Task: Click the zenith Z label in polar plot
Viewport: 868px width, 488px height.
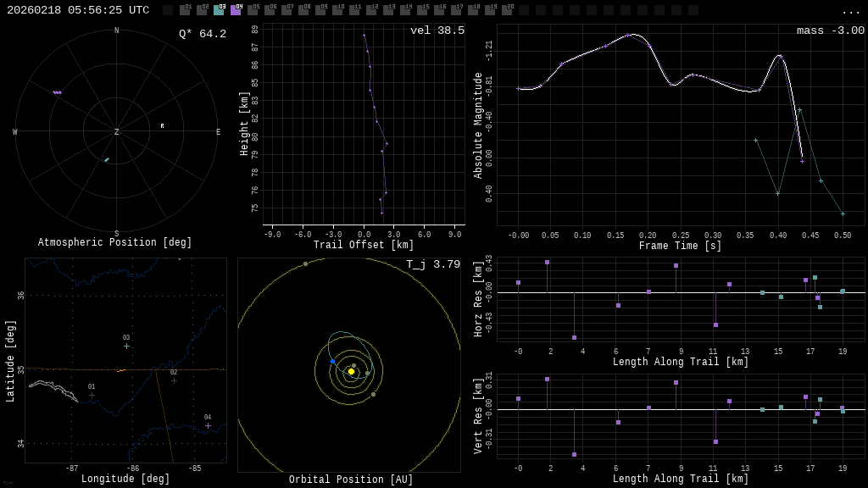Action: click(x=116, y=132)
